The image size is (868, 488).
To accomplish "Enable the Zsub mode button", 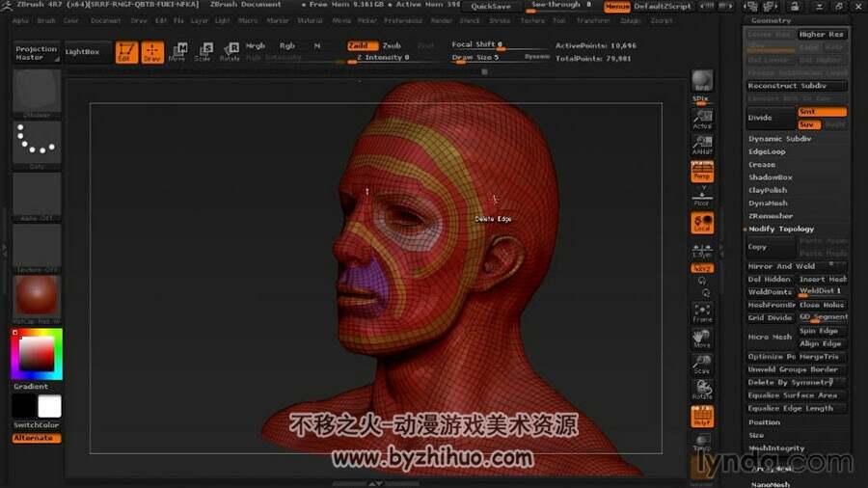I will coord(392,46).
